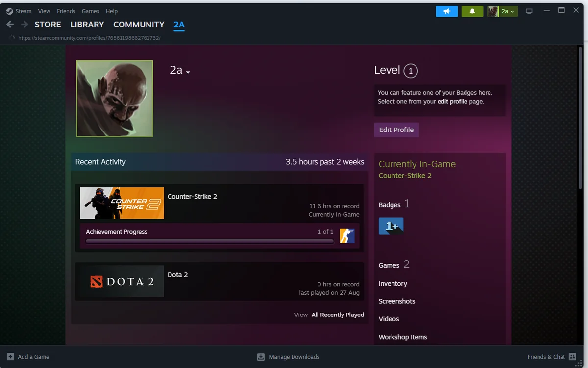Open the 1+ community badge icon

point(391,226)
